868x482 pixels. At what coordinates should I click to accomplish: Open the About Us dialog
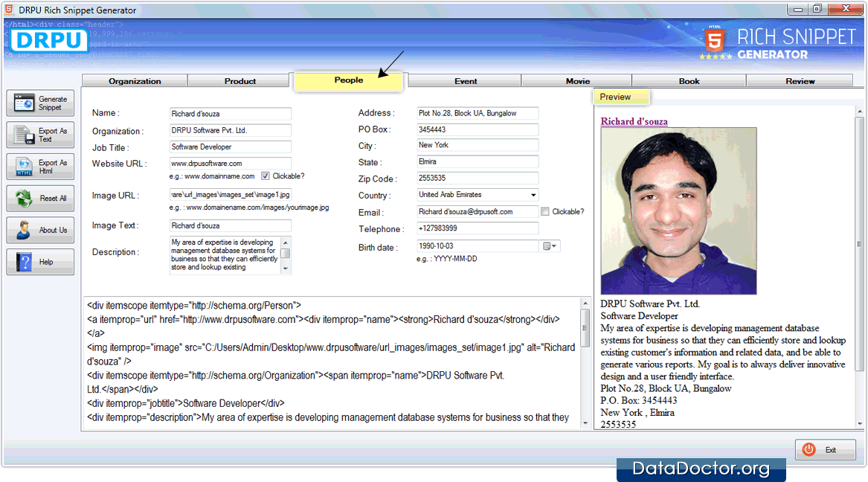point(40,230)
